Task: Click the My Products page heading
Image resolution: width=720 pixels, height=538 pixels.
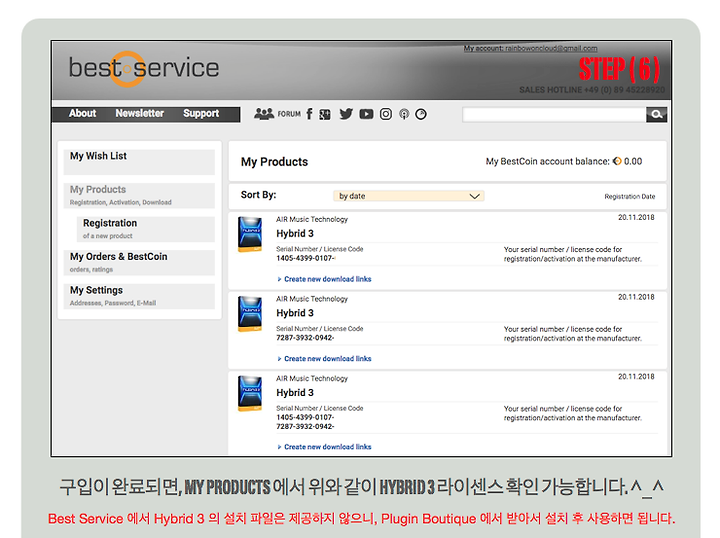Action: (x=275, y=162)
